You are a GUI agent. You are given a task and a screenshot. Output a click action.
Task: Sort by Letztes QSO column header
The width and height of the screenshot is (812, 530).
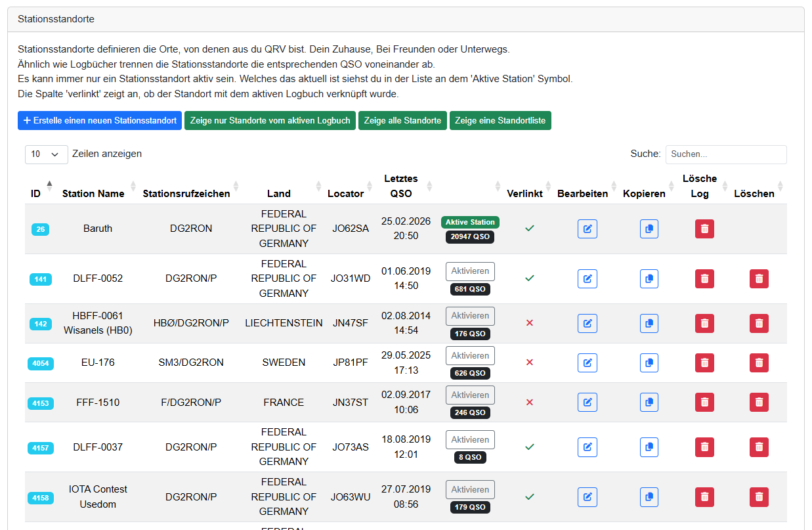click(x=400, y=186)
